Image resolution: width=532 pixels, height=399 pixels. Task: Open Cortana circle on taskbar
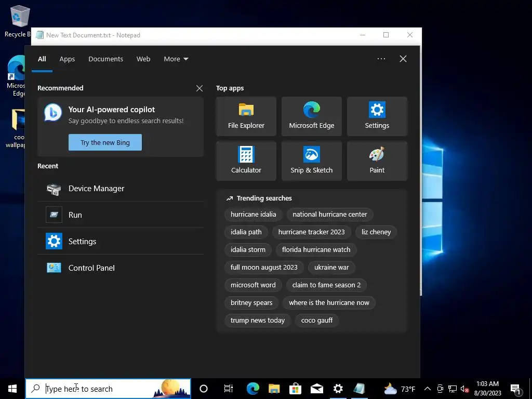pyautogui.click(x=204, y=389)
